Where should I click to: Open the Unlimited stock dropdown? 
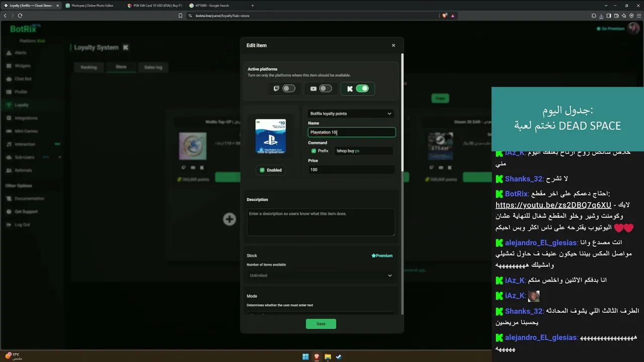[x=321, y=276]
